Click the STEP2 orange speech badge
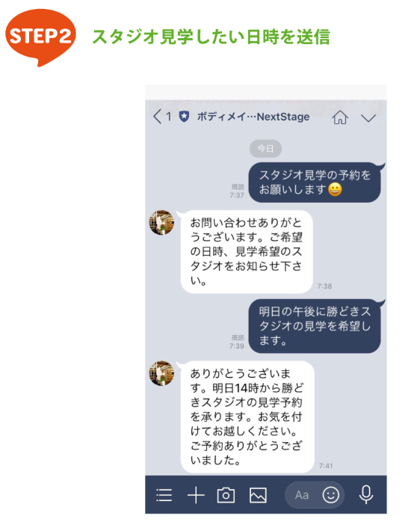Screen dimensions: 420x528 40,37
